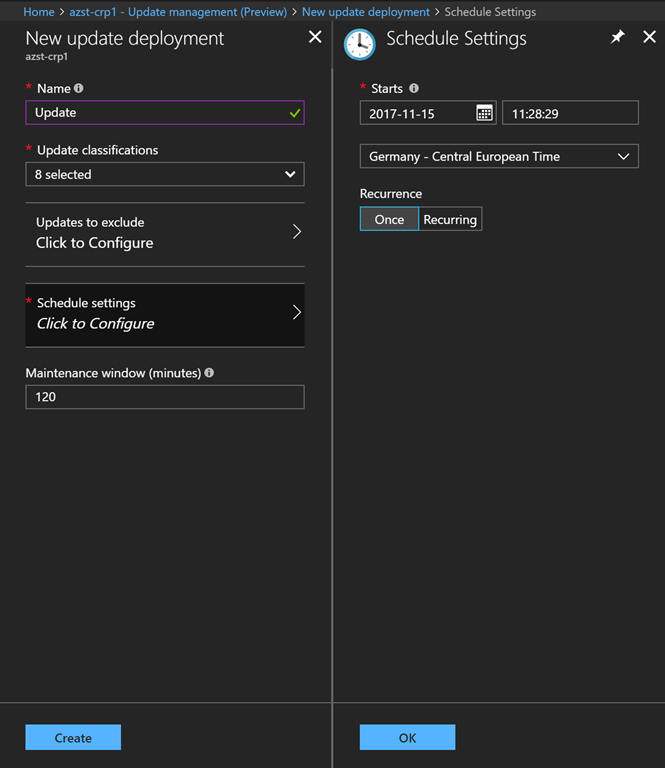665x768 pixels.
Task: Open Updates to exclude configuration
Action: click(165, 233)
